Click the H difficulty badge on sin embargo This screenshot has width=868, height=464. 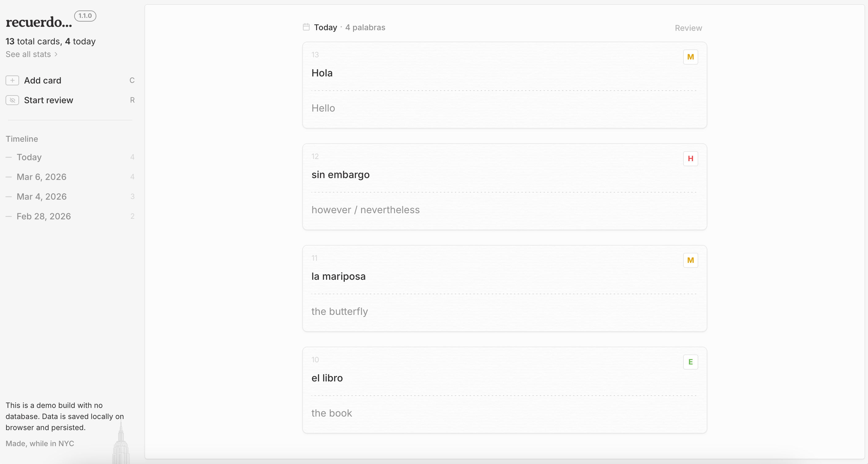[x=690, y=158]
